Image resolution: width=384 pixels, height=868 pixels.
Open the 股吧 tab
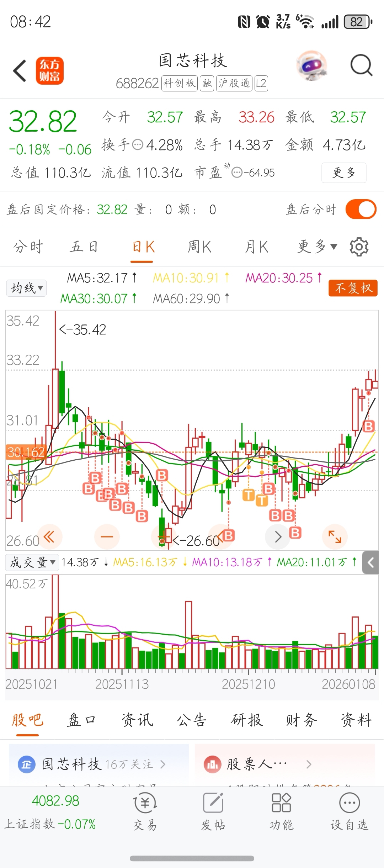(27, 720)
